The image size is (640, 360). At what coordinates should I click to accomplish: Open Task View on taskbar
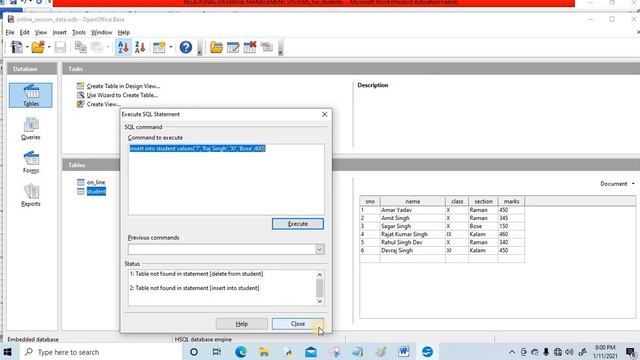point(217,352)
